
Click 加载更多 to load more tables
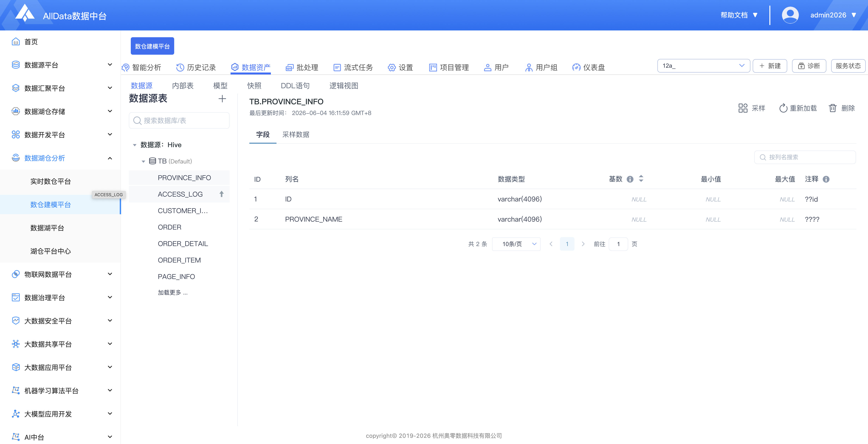(x=172, y=292)
